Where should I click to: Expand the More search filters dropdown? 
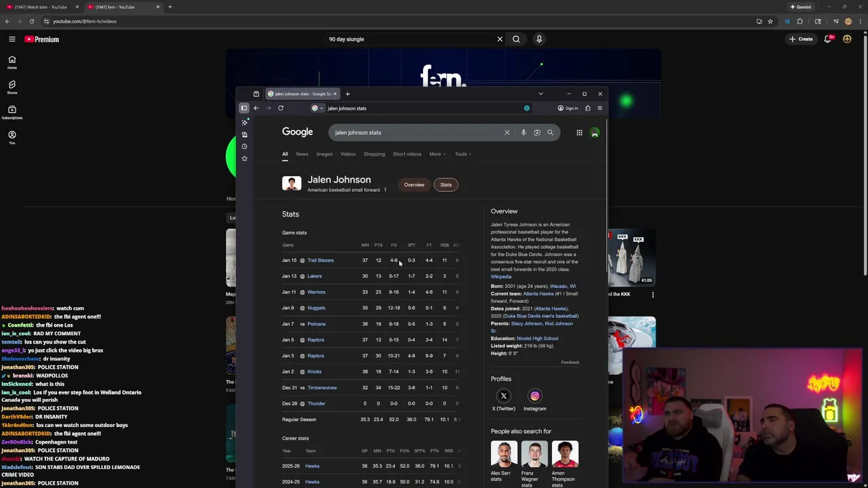[437, 154]
